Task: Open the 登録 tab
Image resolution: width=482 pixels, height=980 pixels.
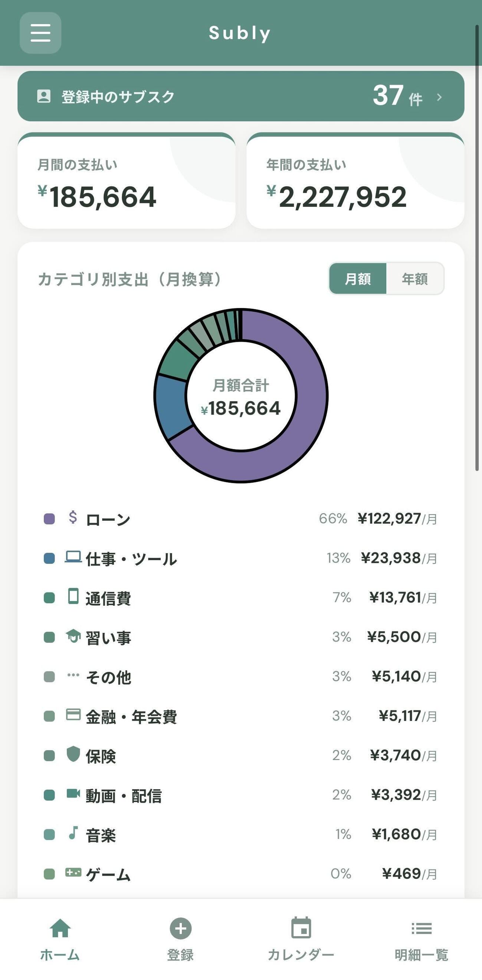Action: pyautogui.click(x=181, y=938)
